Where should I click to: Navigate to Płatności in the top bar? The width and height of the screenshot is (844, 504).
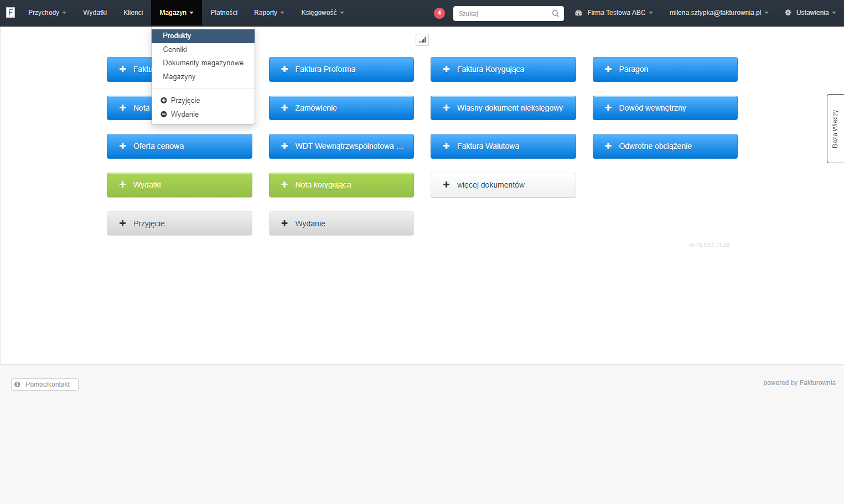[x=224, y=13]
